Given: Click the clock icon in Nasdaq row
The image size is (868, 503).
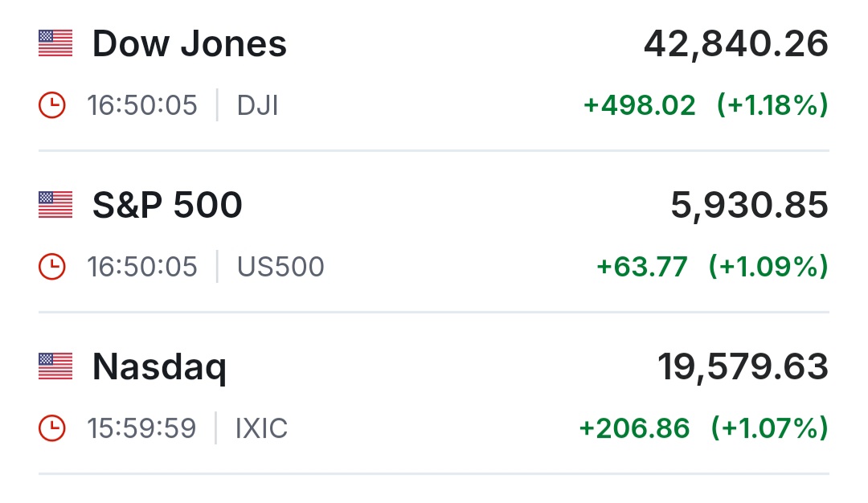Looking at the screenshot, I should (52, 428).
